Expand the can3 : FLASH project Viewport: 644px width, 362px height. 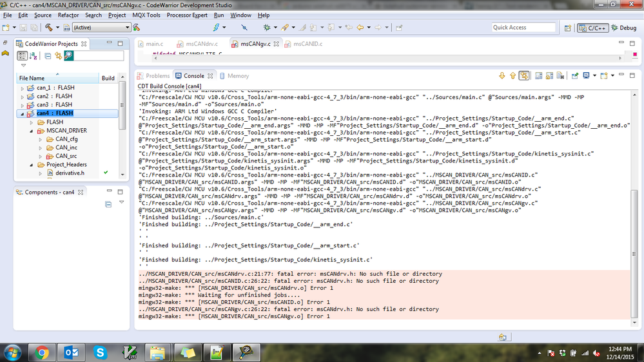coord(22,105)
